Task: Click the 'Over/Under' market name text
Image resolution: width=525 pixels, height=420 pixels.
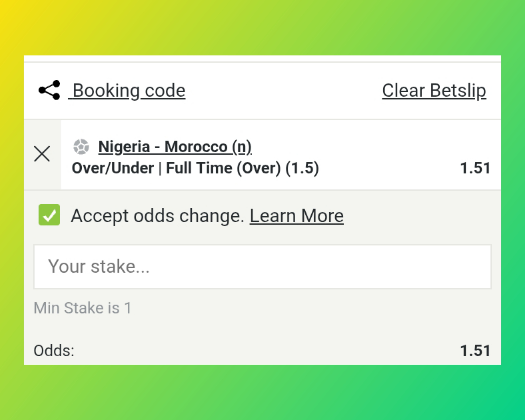Action: click(113, 168)
